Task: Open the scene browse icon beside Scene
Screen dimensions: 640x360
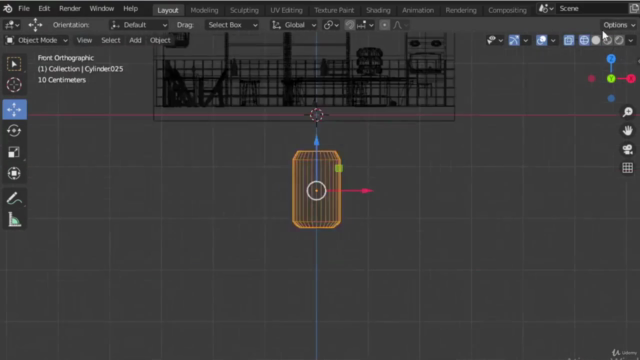Action: pyautogui.click(x=545, y=9)
